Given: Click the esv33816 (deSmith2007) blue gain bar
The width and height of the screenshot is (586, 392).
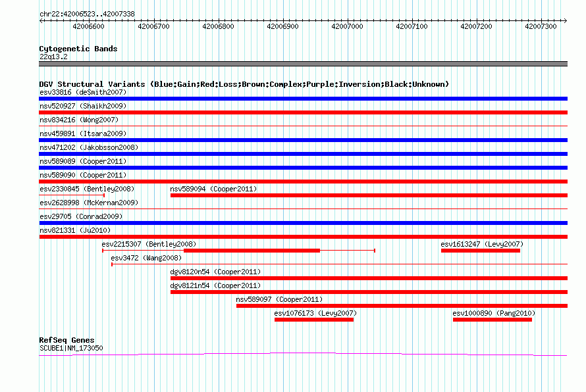Looking at the screenshot, I should click(303, 99).
